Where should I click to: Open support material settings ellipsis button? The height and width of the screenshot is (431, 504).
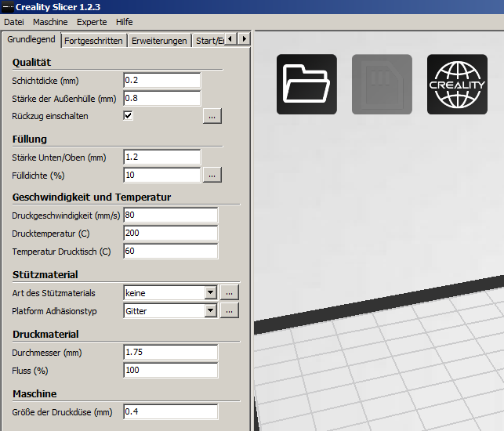(230, 293)
